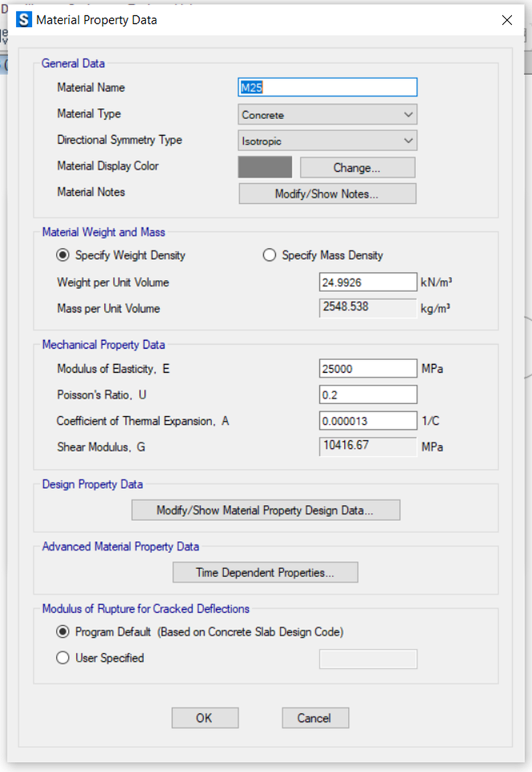Open Time Dependent Properties settings
The width and height of the screenshot is (532, 772).
(265, 572)
